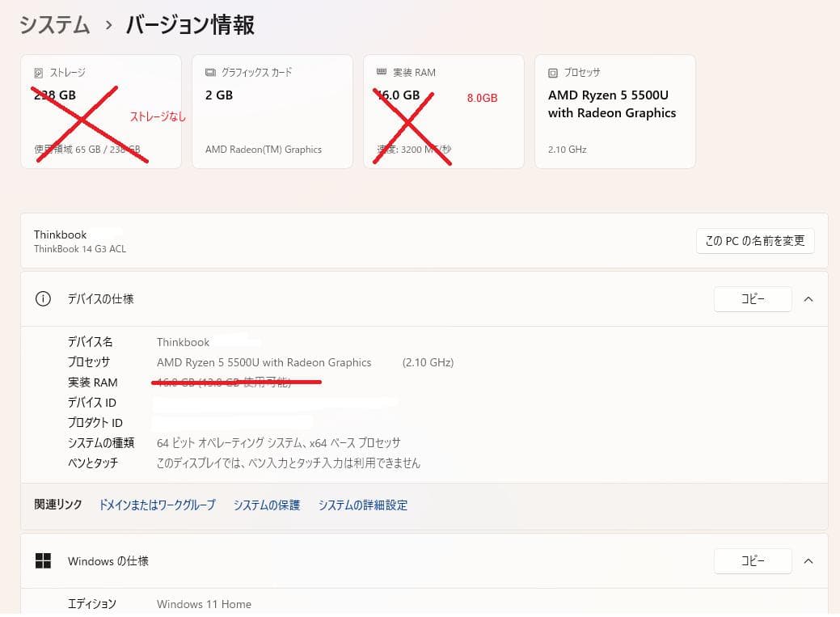Click the Windows logo icon
The width and height of the screenshot is (840, 617).
point(43,560)
